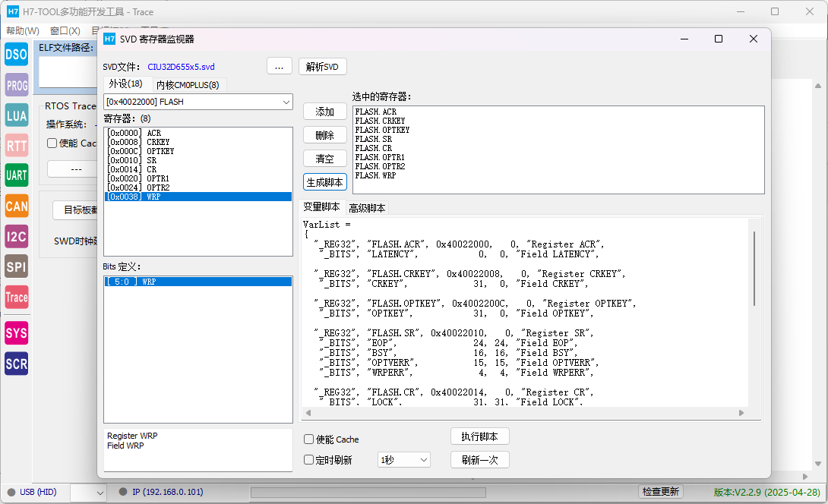
Task: Select the 变量脚本 variable script tab
Action: [321, 207]
